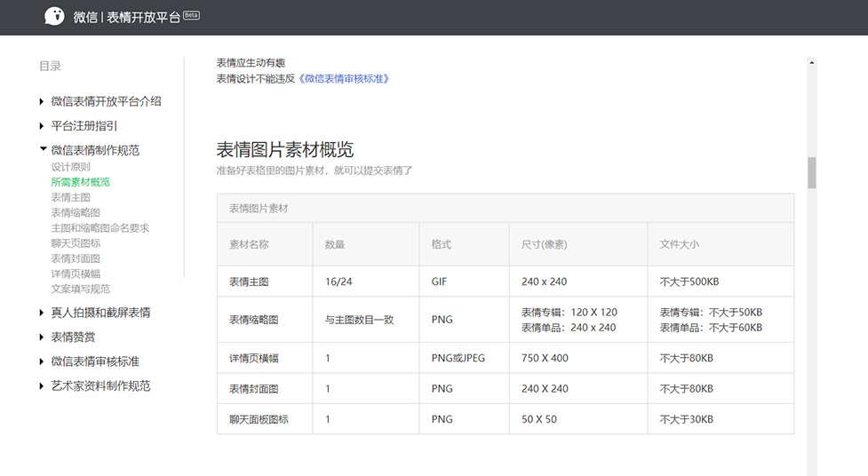Expand the 真人拍摄和截屏表情 section
The image size is (868, 476).
pyautogui.click(x=42, y=313)
